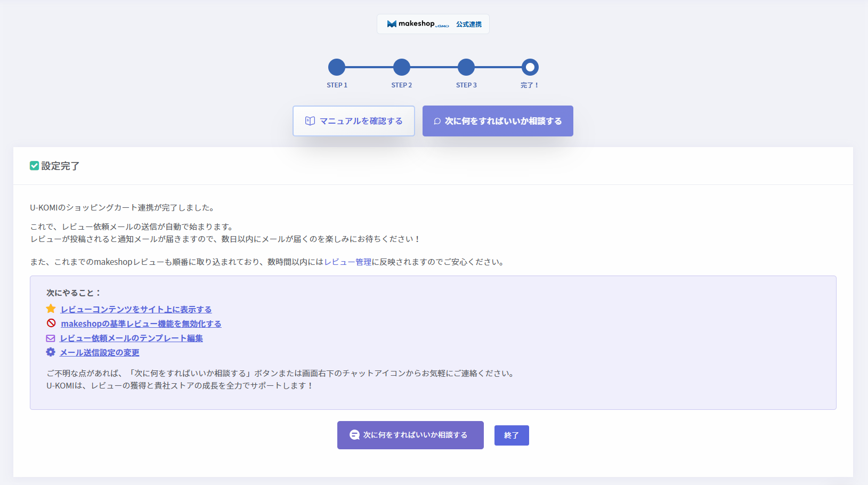The height and width of the screenshot is (485, 868).
Task: Open the マニュアルを確認する button
Action: (354, 121)
